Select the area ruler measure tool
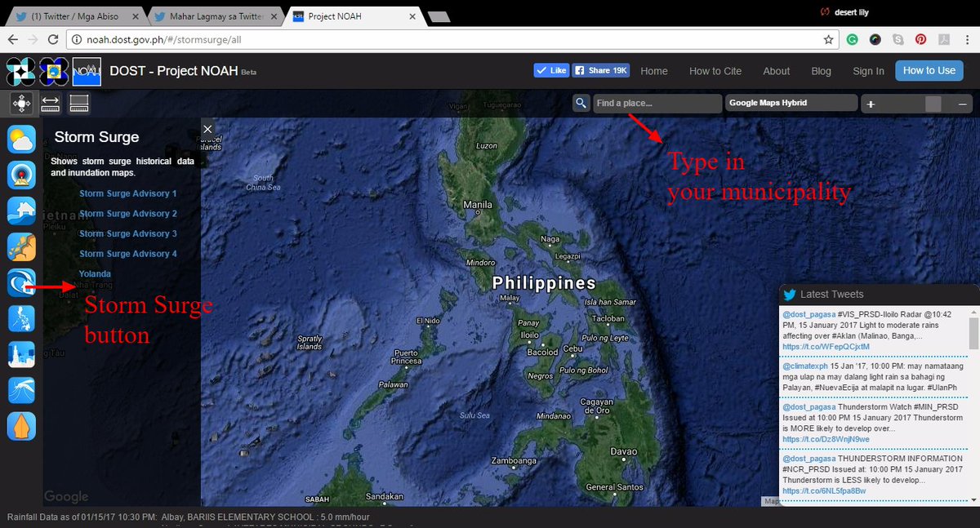980x528 pixels. point(79,103)
